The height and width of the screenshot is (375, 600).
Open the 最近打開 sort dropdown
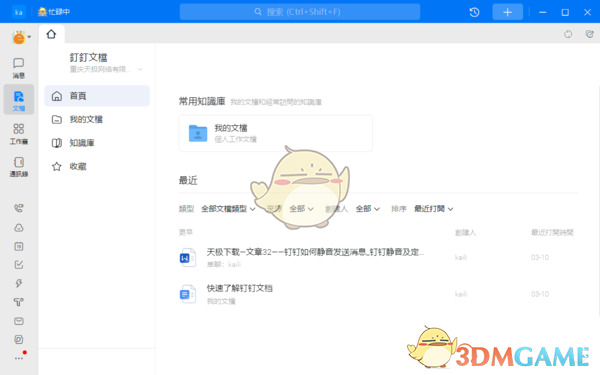tap(434, 209)
